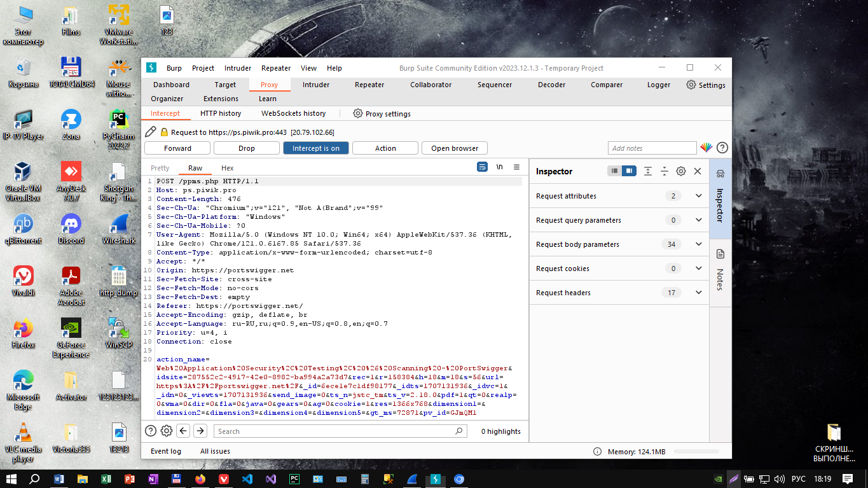
Task: Click the Add notes input field
Action: tap(652, 148)
